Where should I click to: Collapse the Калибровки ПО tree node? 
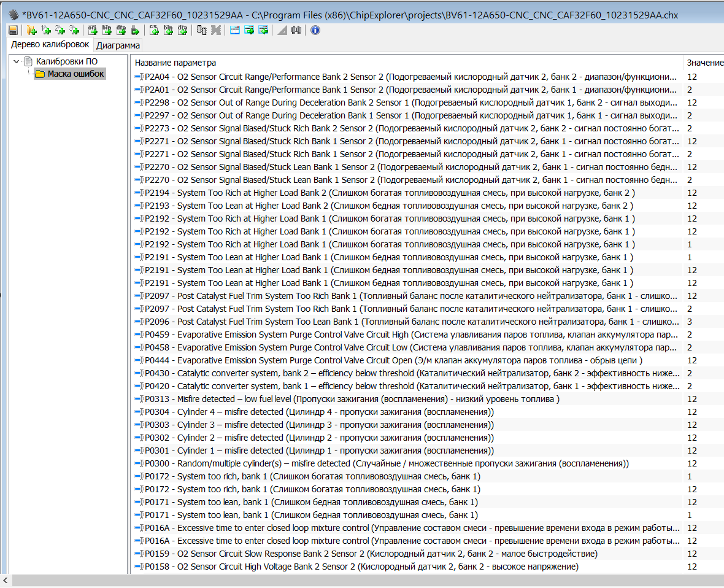point(17,61)
